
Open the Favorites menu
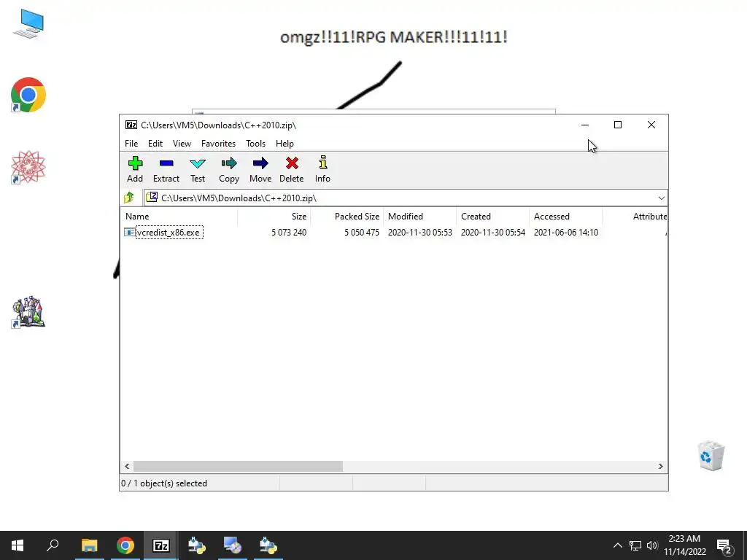pos(218,144)
